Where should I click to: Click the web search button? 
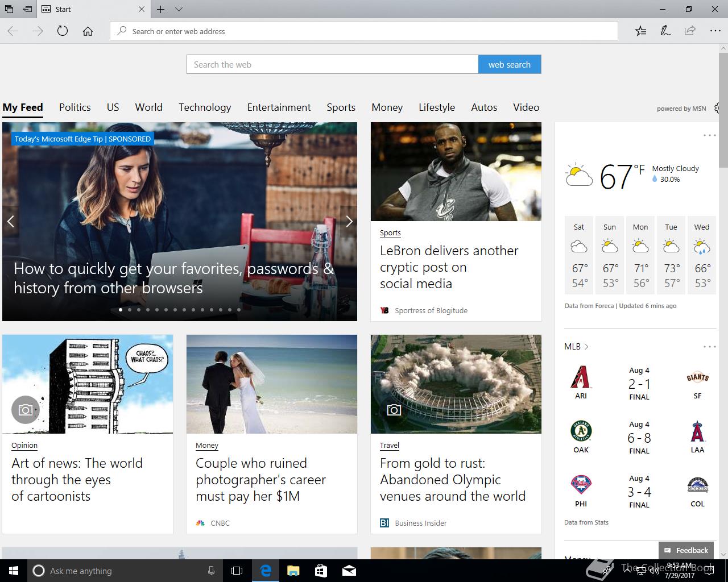[510, 64]
